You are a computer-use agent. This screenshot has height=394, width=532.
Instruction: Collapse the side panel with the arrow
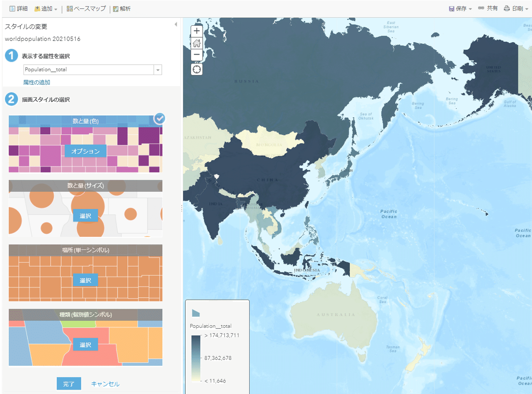176,24
